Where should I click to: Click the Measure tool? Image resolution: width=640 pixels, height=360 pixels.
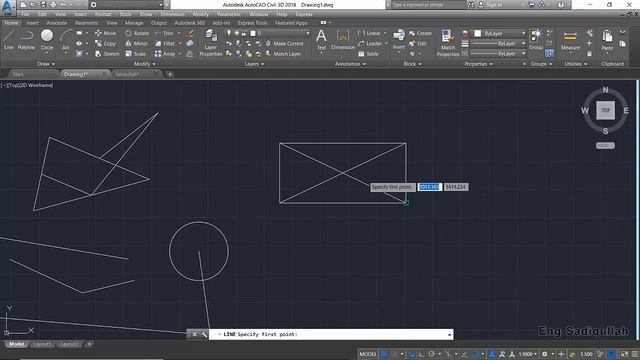click(x=570, y=40)
